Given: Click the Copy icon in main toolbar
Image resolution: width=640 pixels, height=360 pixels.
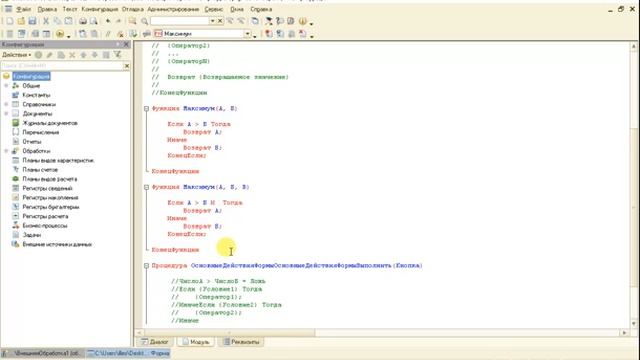Looking at the screenshot, I should point(57,21).
